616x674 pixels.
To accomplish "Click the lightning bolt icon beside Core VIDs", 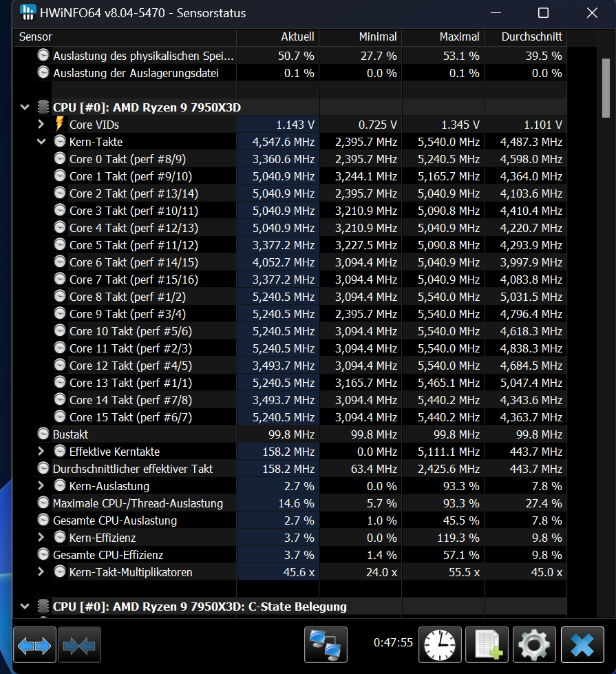I will pyautogui.click(x=60, y=124).
